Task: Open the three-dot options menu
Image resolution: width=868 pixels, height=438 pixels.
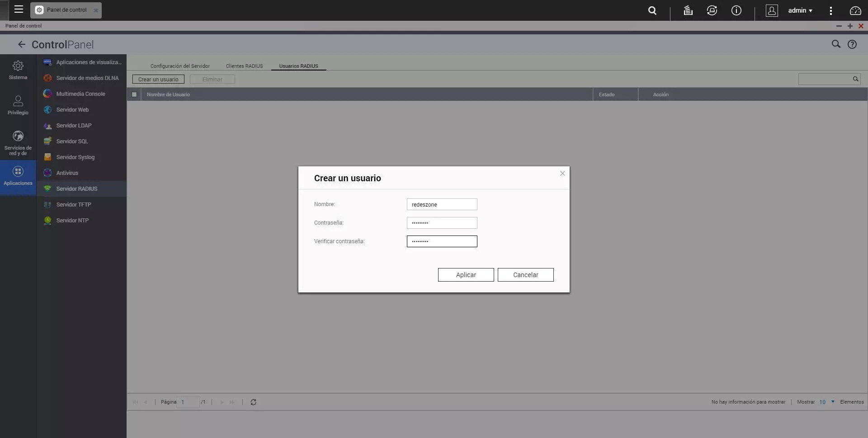Action: 831,10
